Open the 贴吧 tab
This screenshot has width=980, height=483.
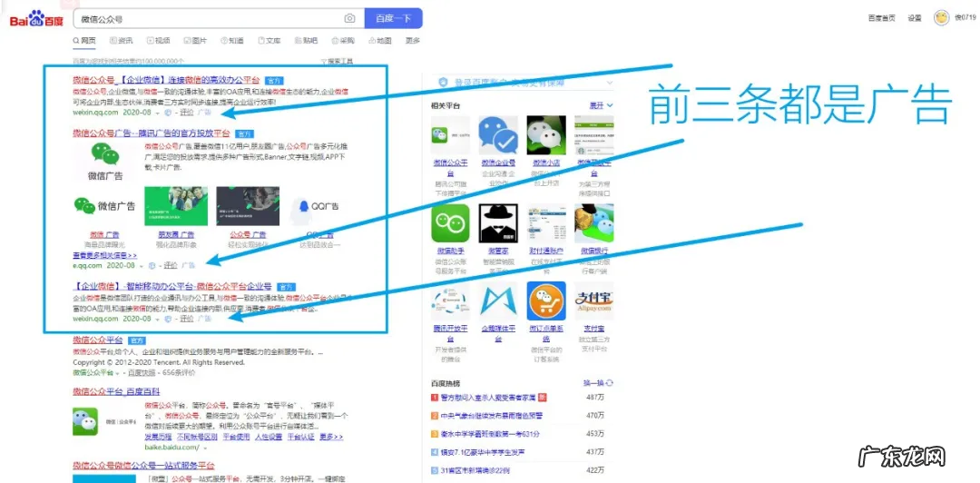[306, 41]
